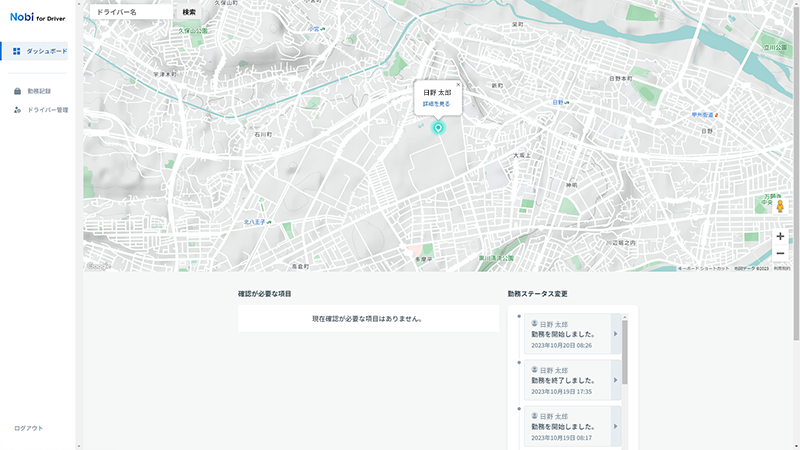The width and height of the screenshot is (800, 450).
Task: Expand the 勤務を終了しました entry arrow
Action: point(614,380)
